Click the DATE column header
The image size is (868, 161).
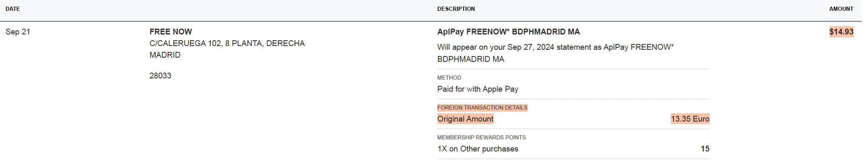pyautogui.click(x=12, y=9)
